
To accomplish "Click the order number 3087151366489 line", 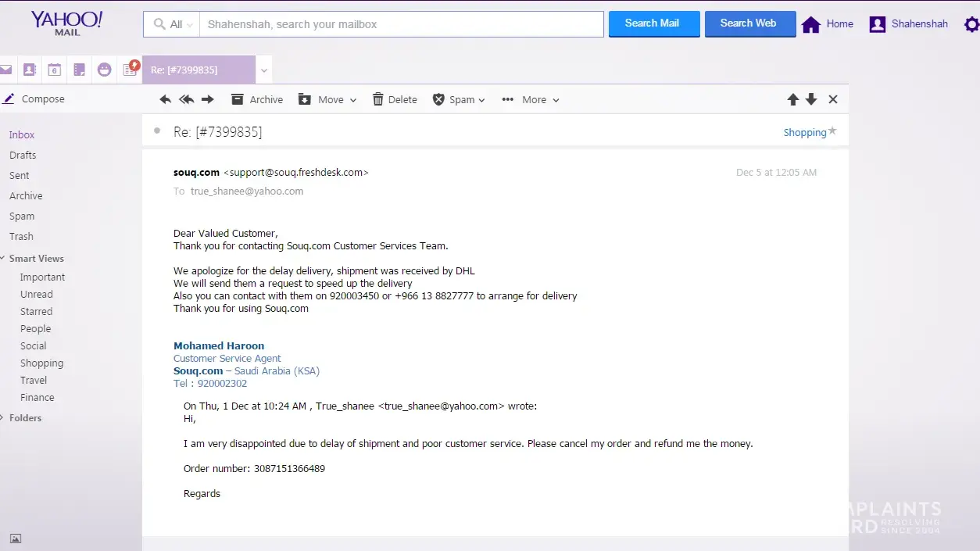I will 254,468.
